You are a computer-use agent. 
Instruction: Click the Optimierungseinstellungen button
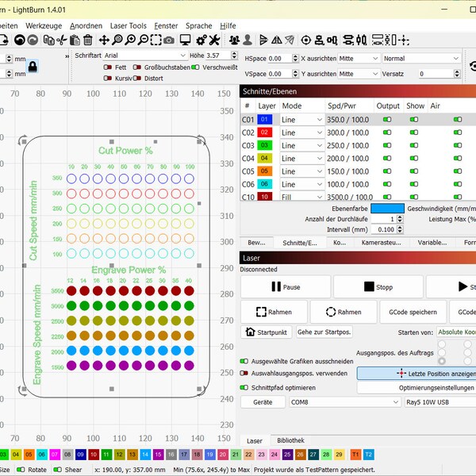[x=416, y=388]
